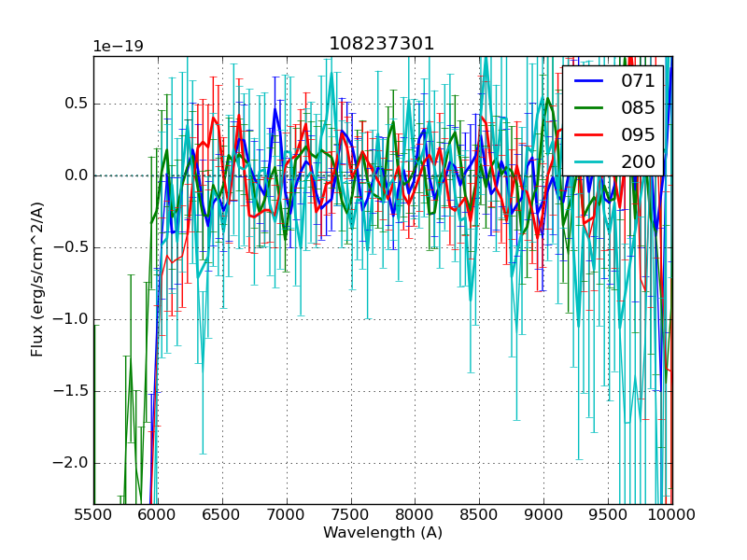This screenshot has height=560, width=747.
Task: Click the −2.0 y-axis tick label
Action: [x=70, y=463]
